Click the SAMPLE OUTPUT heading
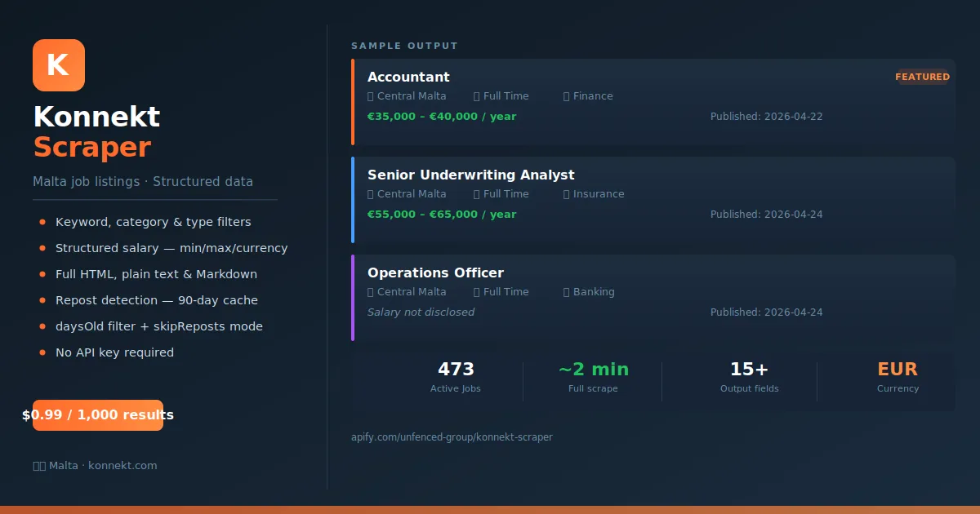 pos(404,46)
